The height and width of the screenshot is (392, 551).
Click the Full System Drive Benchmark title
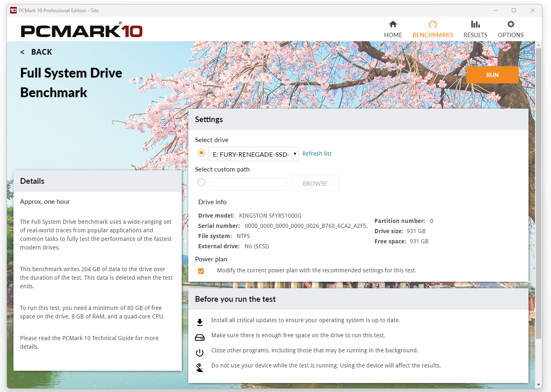(71, 83)
